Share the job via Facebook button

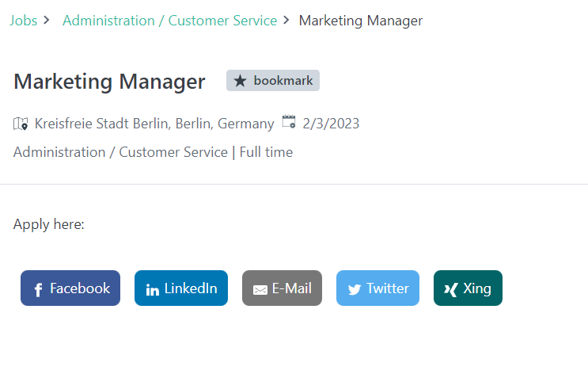pyautogui.click(x=70, y=288)
